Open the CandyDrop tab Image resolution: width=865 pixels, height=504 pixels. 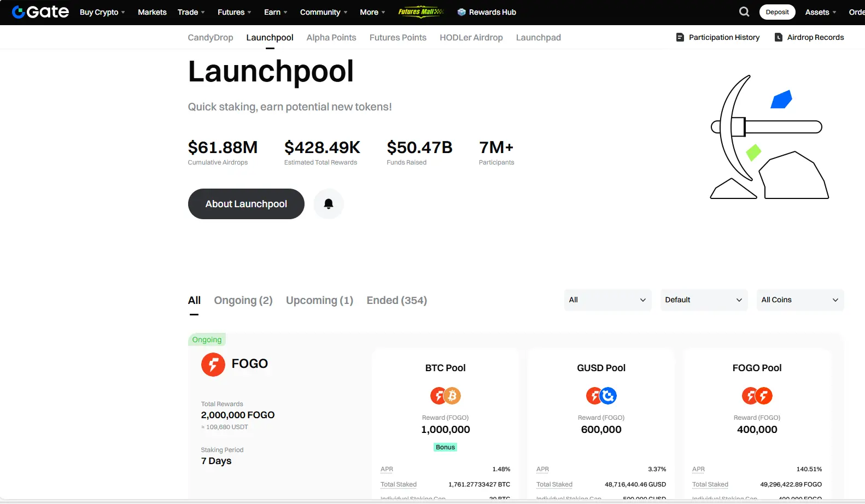click(x=211, y=37)
